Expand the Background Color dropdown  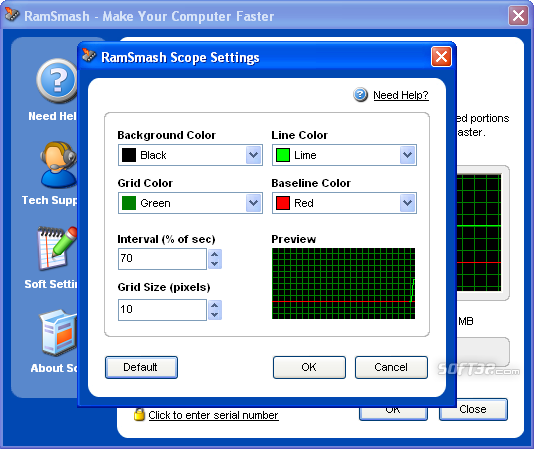click(253, 155)
